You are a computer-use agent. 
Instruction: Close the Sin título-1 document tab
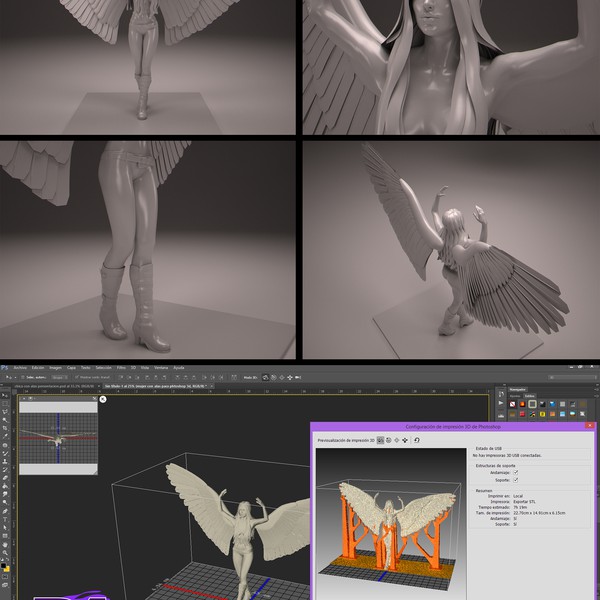(x=212, y=386)
